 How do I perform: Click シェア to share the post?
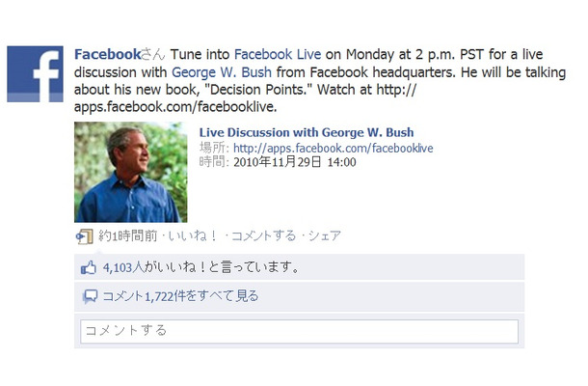(325, 235)
